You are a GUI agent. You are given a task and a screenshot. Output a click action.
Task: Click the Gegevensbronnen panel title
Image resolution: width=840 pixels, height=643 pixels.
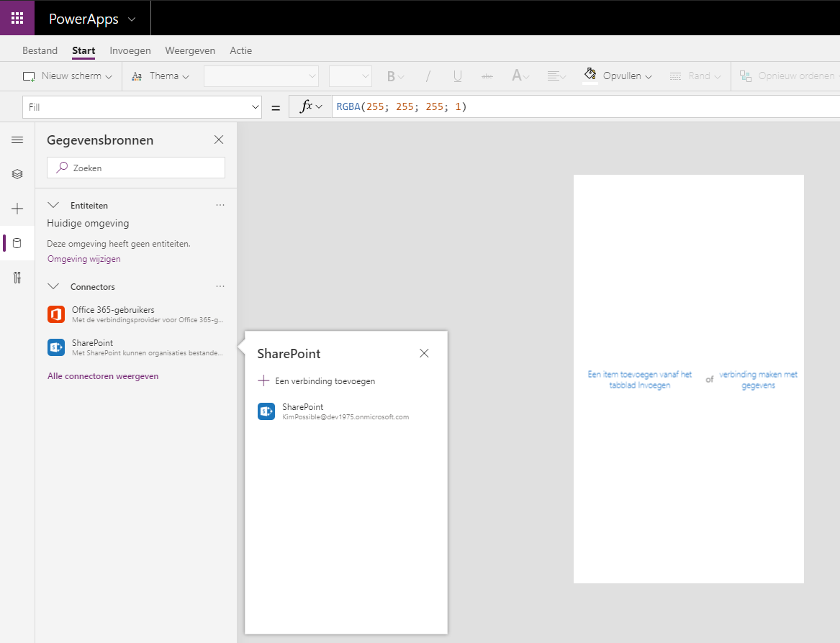coord(100,140)
